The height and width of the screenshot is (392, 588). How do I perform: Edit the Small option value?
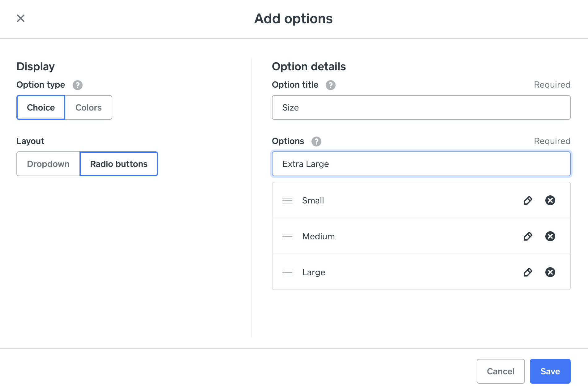(528, 200)
